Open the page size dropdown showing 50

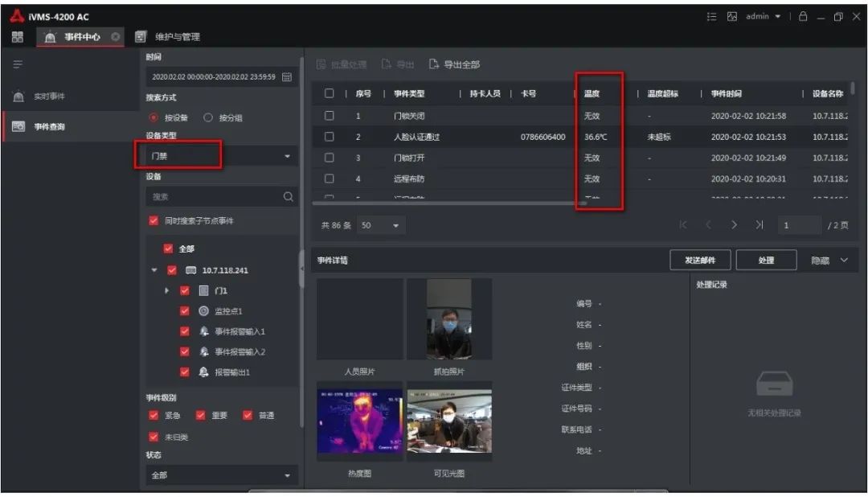coord(382,226)
